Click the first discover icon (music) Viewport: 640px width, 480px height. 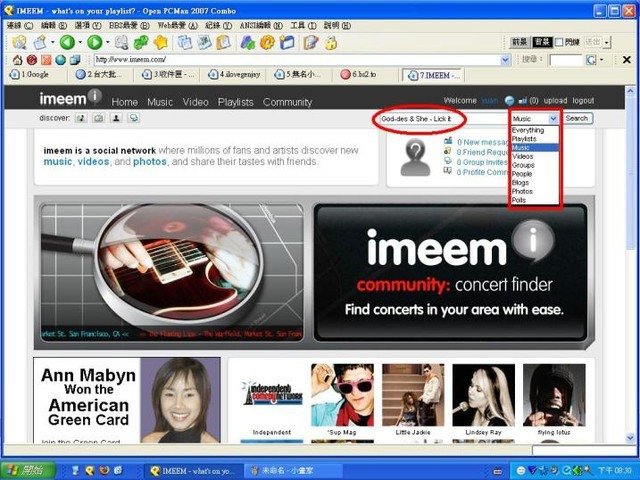point(81,118)
